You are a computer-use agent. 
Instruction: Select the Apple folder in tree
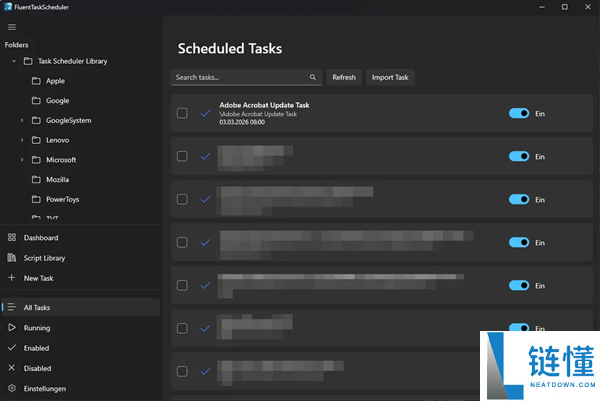[x=55, y=81]
